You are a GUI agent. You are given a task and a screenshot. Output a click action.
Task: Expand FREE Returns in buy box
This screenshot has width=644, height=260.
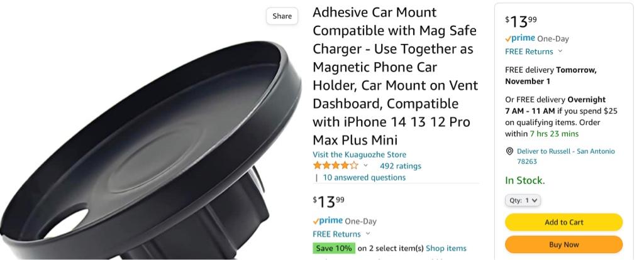[534, 51]
